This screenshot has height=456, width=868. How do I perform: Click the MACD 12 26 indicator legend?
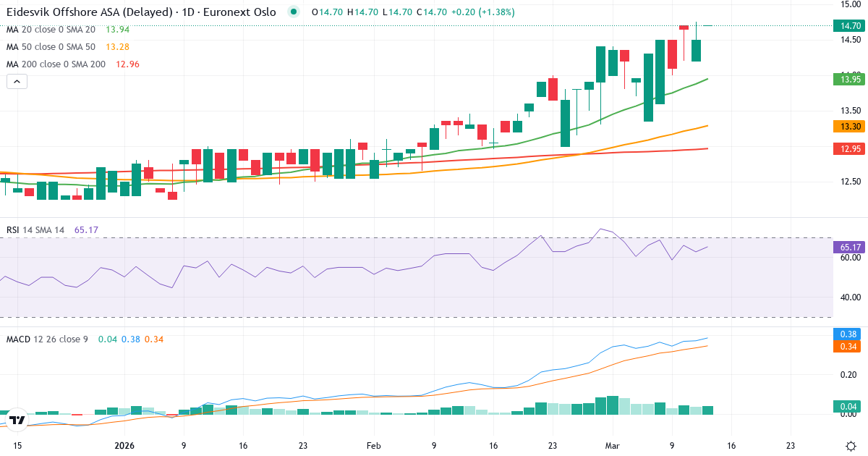[47, 339]
